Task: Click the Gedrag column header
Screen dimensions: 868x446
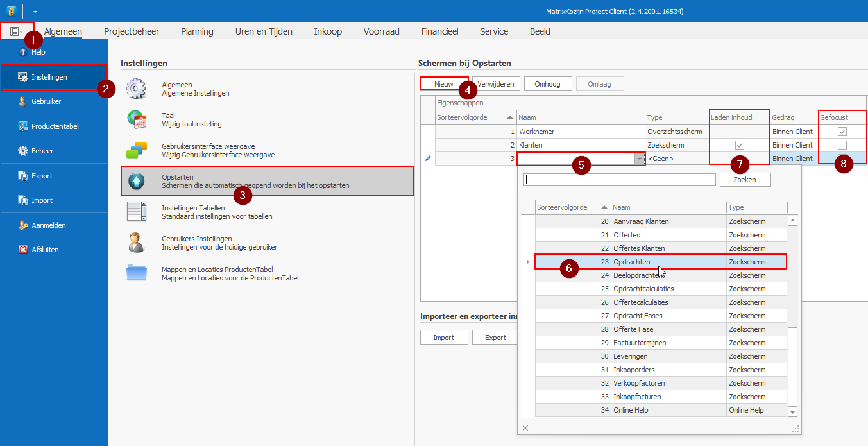Action: tap(794, 117)
